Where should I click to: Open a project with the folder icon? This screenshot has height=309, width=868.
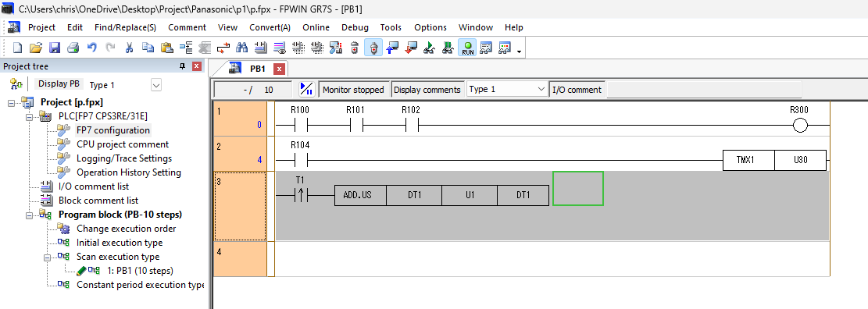coord(36,48)
